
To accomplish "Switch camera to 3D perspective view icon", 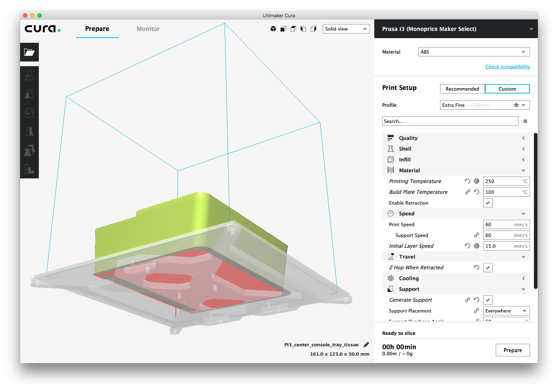I will [x=273, y=29].
